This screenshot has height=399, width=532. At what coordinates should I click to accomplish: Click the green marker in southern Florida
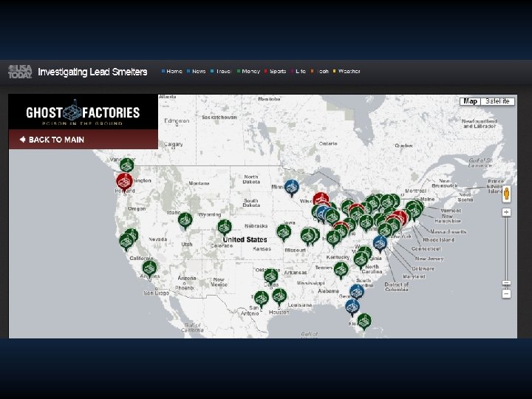click(x=364, y=321)
